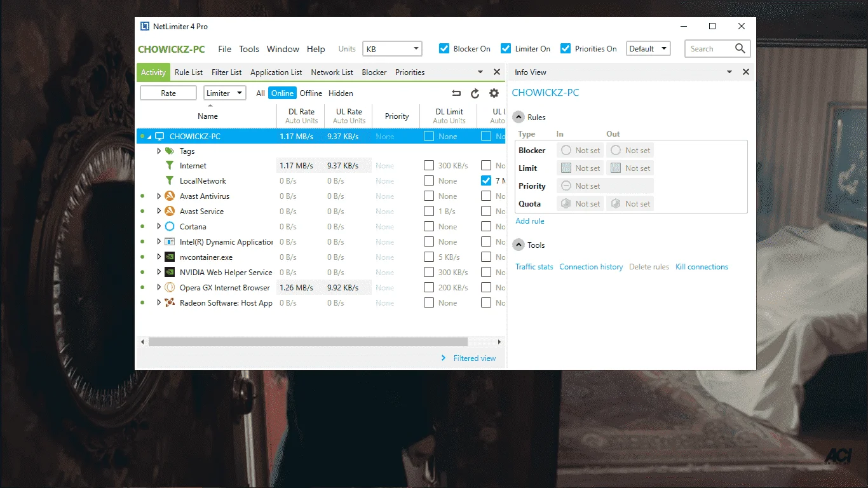This screenshot has width=868, height=488.
Task: Toggle the Blocker On checkbox
Action: coord(445,49)
